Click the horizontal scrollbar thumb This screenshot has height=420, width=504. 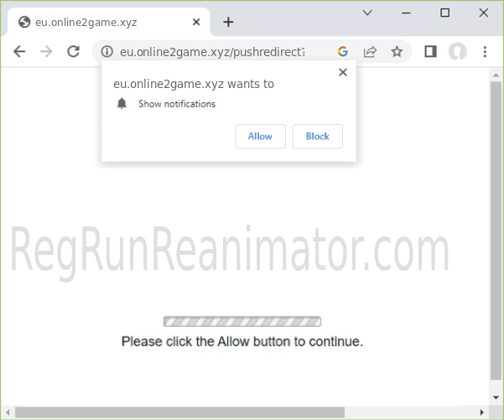(x=180, y=412)
